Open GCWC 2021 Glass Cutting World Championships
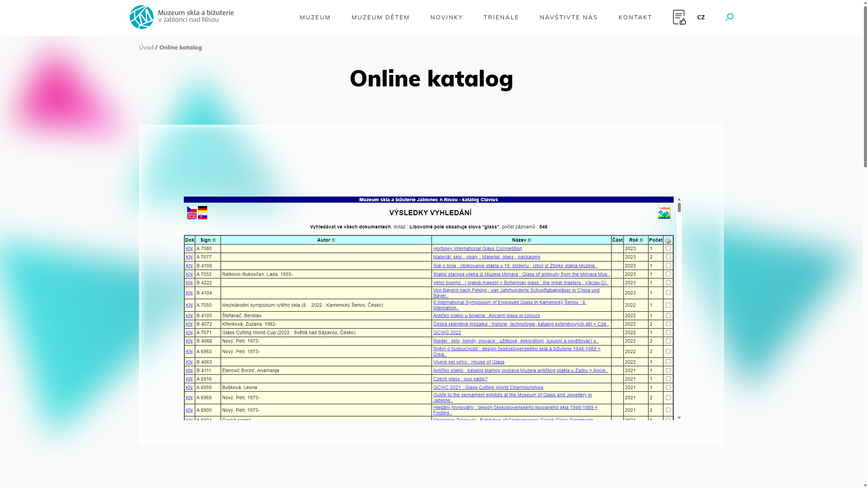 pos(488,387)
